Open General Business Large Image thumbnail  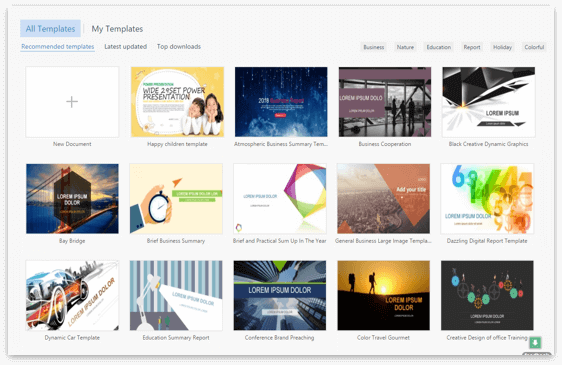pos(384,199)
